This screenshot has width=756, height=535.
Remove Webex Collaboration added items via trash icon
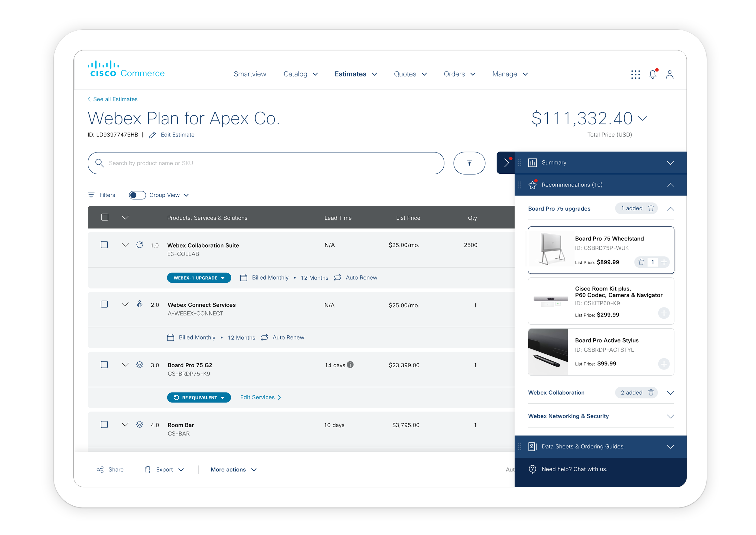(651, 392)
